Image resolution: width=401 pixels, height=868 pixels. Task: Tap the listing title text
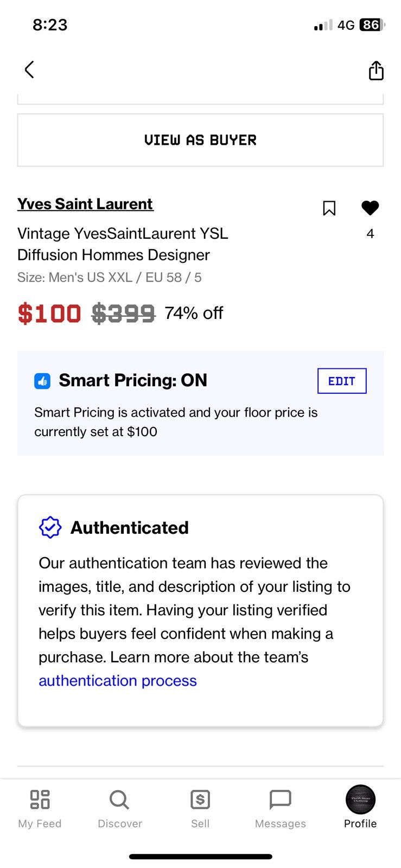(123, 244)
